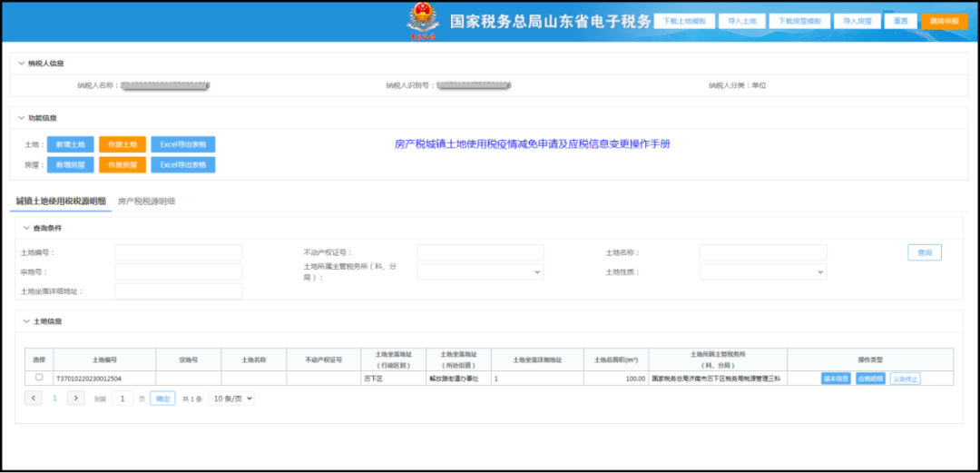Screen dimensions: 980x473
Task: Go to next page with right arrow
Action: click(x=76, y=399)
